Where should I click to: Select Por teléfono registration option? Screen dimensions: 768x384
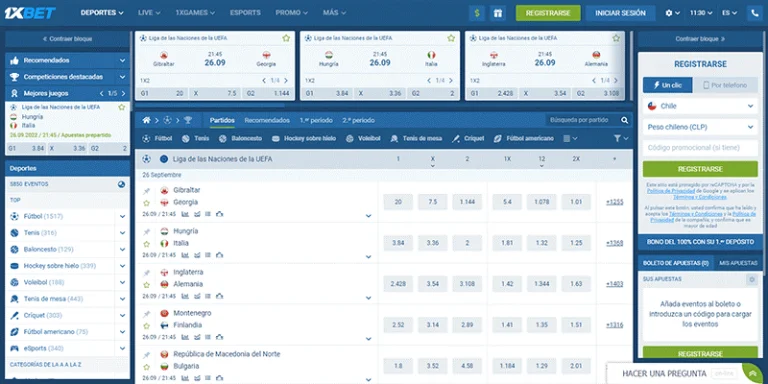(x=725, y=85)
